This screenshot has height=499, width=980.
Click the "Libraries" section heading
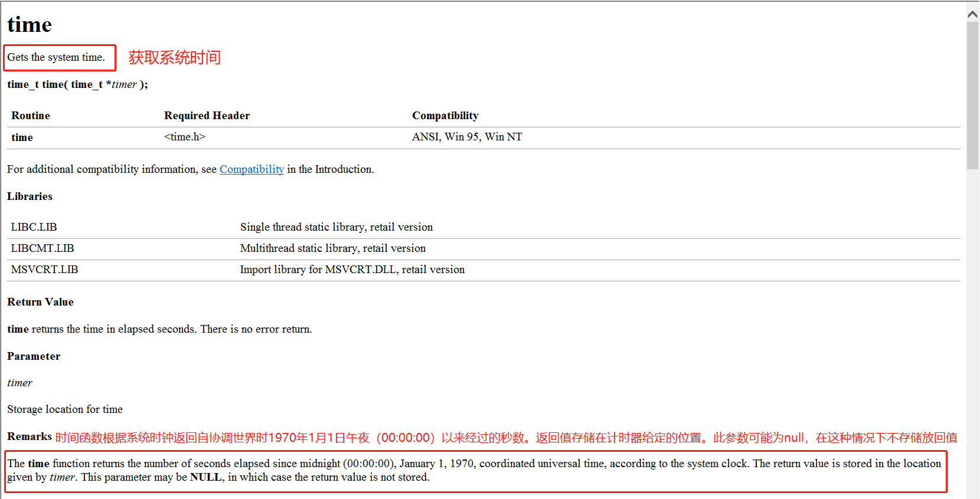30,196
